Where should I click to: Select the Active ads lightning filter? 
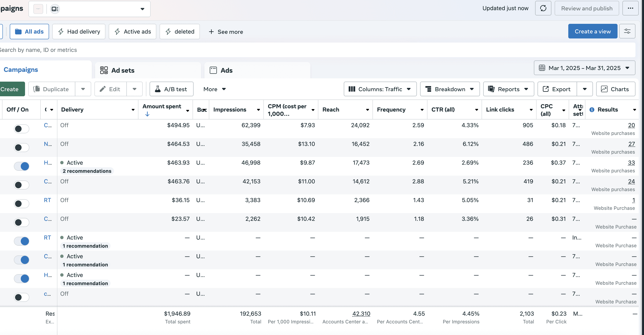coord(133,32)
